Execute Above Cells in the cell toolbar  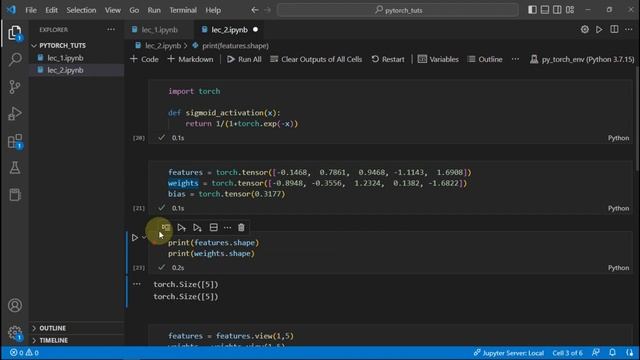click(181, 227)
